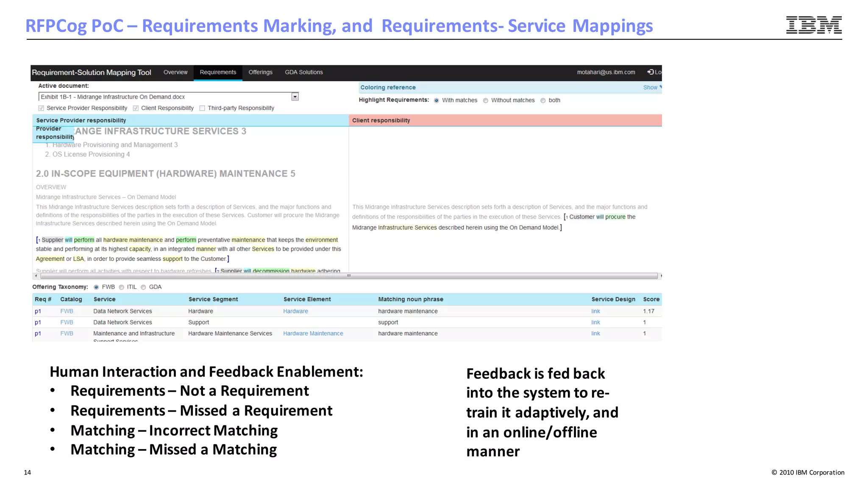868x488 pixels.
Task: Open Hardware Maintenance service element link
Action: point(313,333)
